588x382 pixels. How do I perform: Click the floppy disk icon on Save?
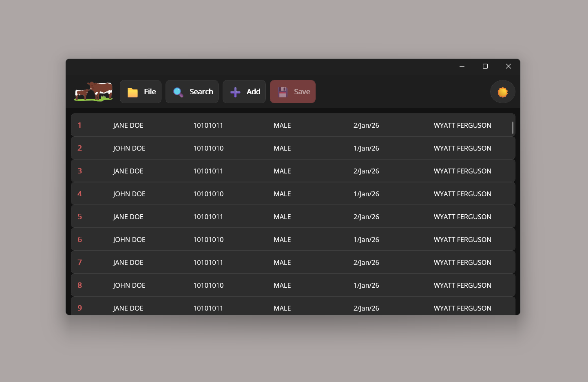[x=283, y=92]
